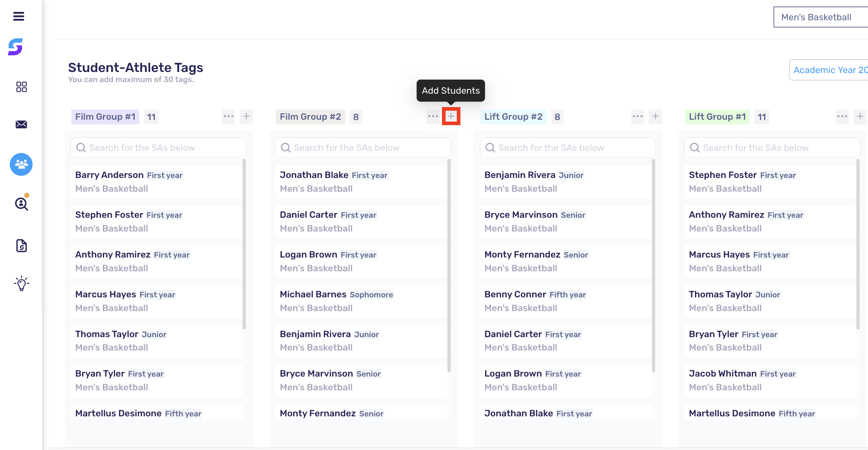Click the Lift Group #1 search field
This screenshot has width=868, height=450.
pos(772,148)
